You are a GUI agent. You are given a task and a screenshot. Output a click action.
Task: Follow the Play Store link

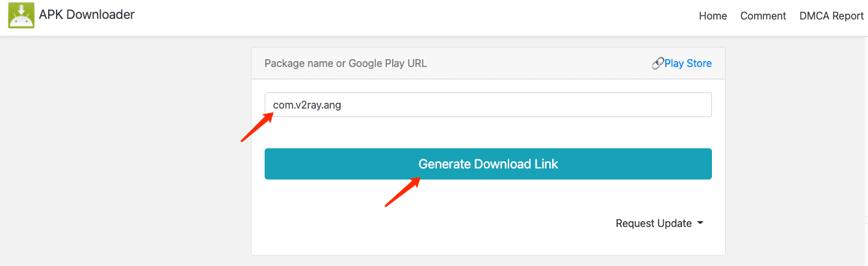tap(688, 64)
